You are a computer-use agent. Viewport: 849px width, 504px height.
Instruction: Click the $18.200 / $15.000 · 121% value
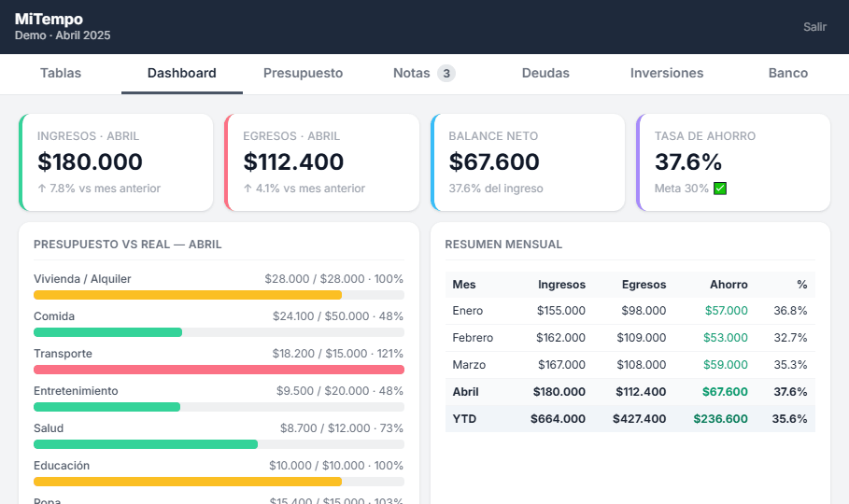pyautogui.click(x=338, y=354)
